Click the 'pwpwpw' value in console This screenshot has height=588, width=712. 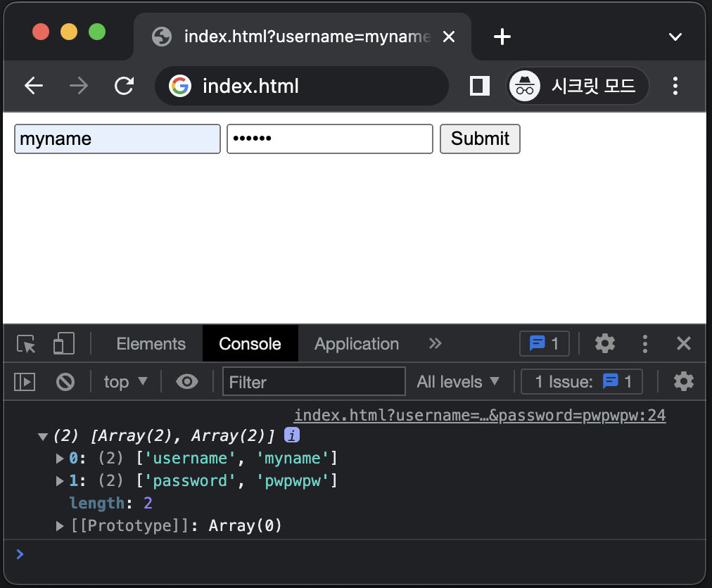point(293,481)
